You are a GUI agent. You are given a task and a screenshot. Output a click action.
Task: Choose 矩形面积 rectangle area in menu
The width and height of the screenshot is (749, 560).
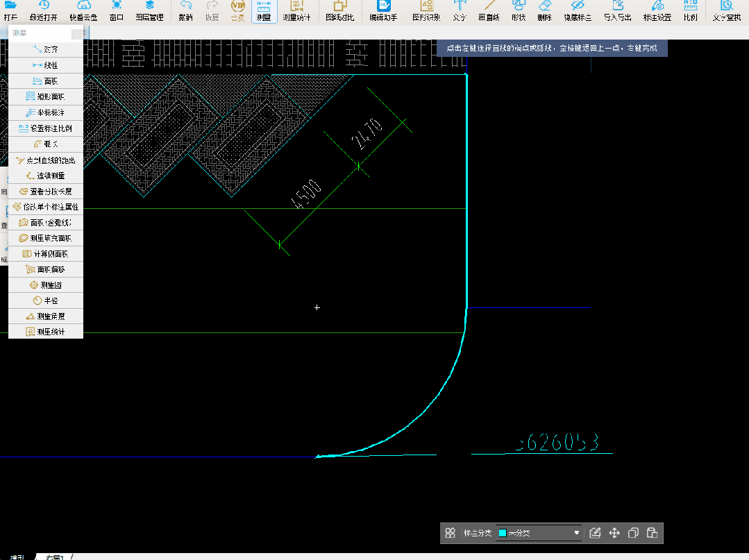tap(46, 96)
